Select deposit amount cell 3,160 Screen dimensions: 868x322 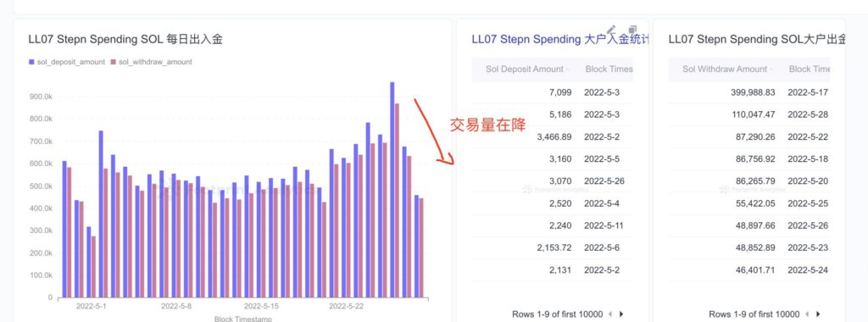tap(561, 158)
